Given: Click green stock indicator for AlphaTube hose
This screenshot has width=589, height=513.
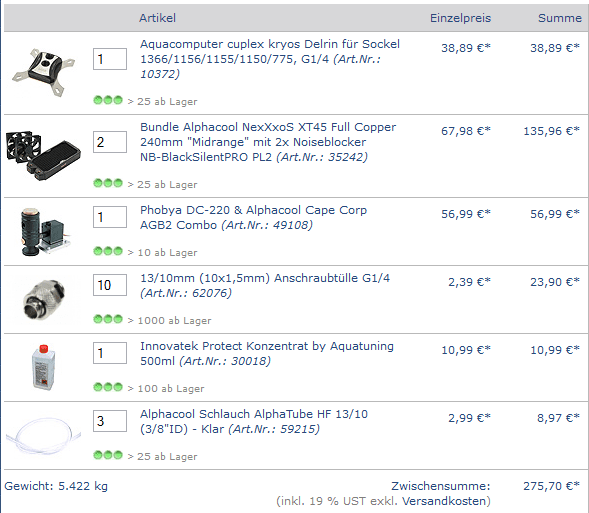Looking at the screenshot, I should pyautogui.click(x=108, y=455).
